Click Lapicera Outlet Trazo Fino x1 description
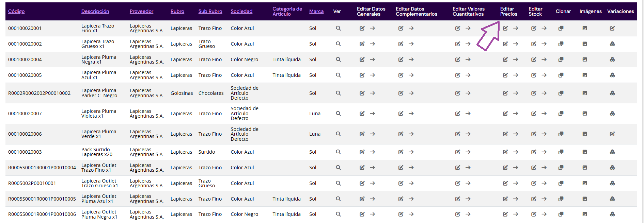The height and width of the screenshot is (223, 644). (x=99, y=168)
